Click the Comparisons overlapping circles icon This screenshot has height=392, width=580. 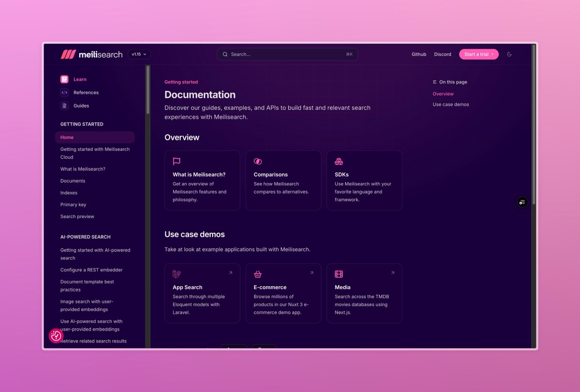point(258,161)
